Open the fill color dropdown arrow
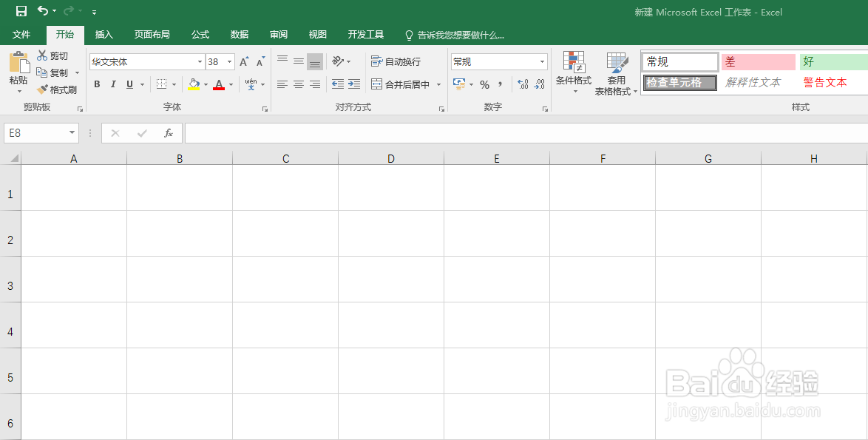The image size is (868, 440). (x=205, y=84)
